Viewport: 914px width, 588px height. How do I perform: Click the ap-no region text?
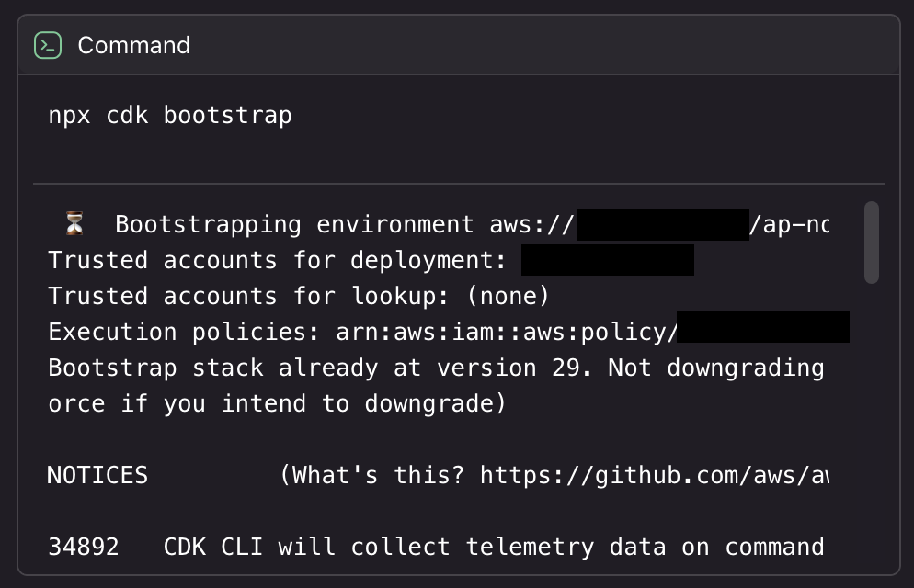tap(790, 225)
